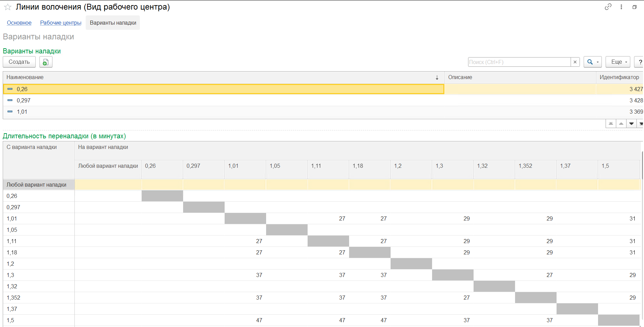Expand the search options dropdown arrow
The image size is (644, 327).
click(x=598, y=62)
